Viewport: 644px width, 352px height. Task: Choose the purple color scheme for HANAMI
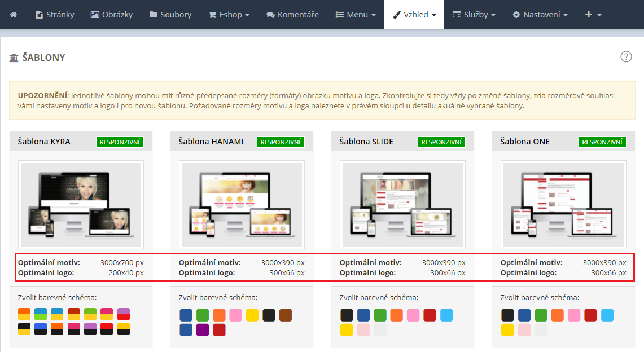click(x=203, y=330)
